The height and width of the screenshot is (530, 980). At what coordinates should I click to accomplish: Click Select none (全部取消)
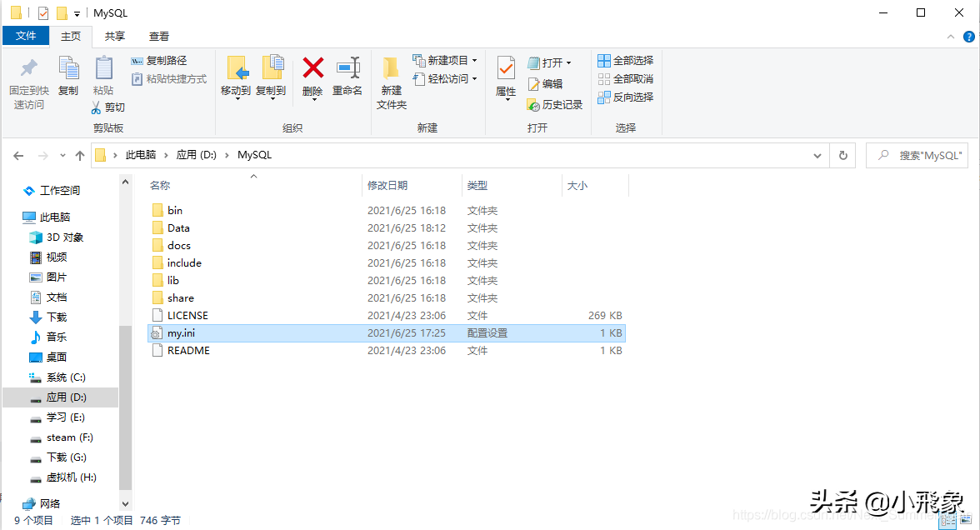pyautogui.click(x=626, y=78)
